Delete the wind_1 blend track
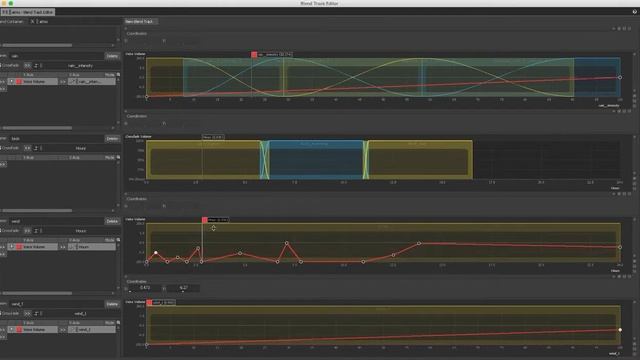This screenshot has width=640, height=360. [x=112, y=304]
